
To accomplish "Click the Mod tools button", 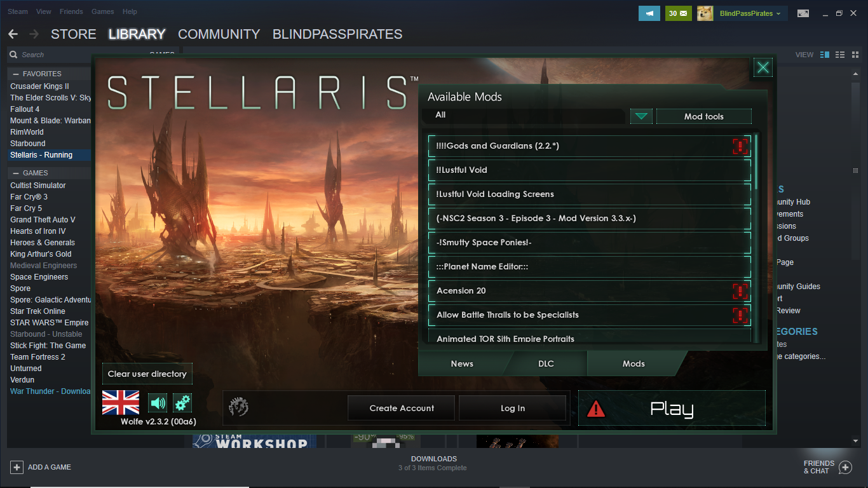I will (704, 116).
